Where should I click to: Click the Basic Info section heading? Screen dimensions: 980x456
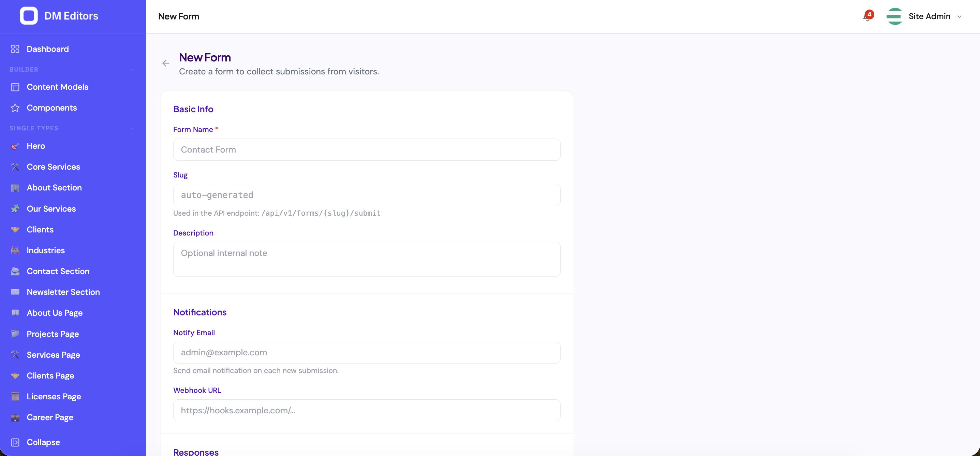193,109
